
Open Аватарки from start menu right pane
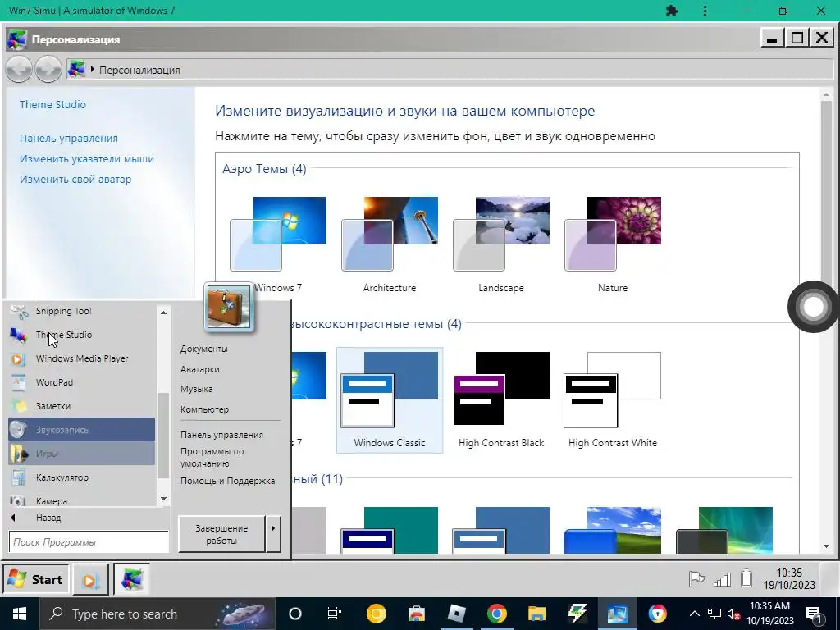point(200,369)
